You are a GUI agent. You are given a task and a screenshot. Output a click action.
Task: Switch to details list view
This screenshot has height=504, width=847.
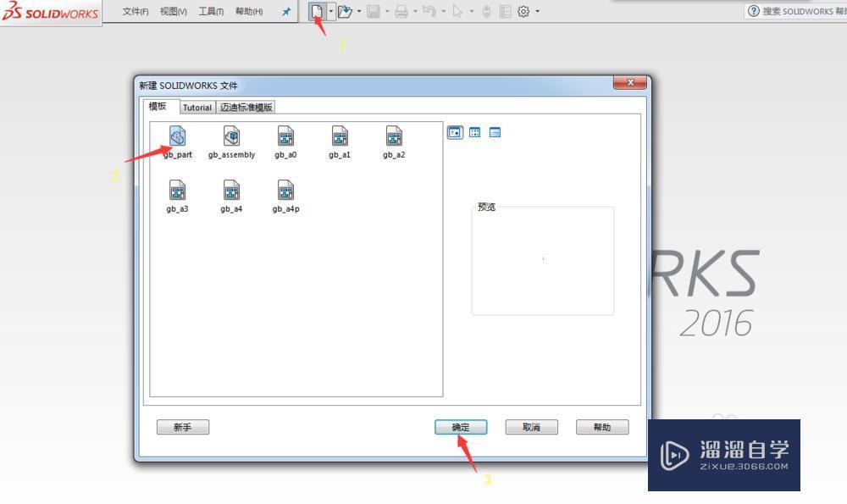495,132
